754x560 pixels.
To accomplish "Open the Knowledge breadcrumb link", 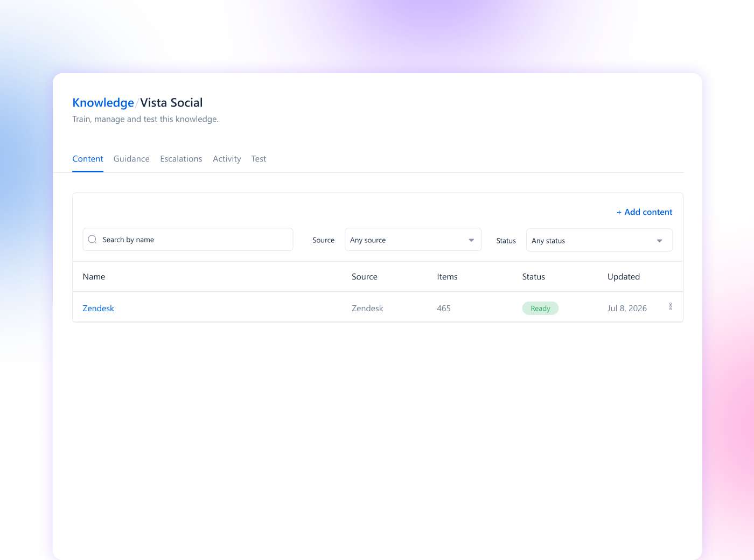I will pyautogui.click(x=103, y=103).
